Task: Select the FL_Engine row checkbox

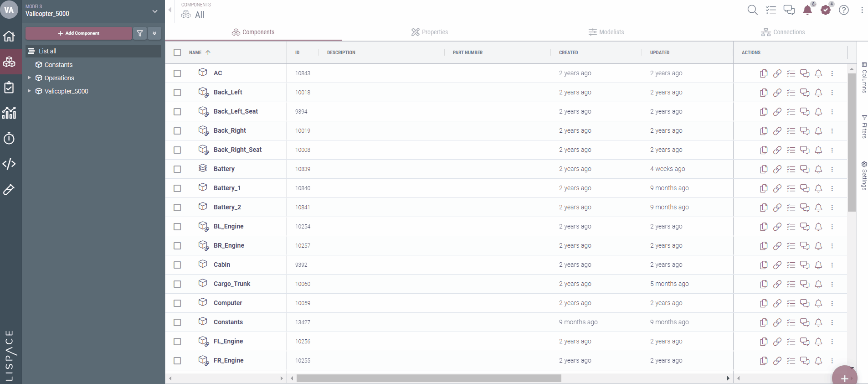Action: 177,342
